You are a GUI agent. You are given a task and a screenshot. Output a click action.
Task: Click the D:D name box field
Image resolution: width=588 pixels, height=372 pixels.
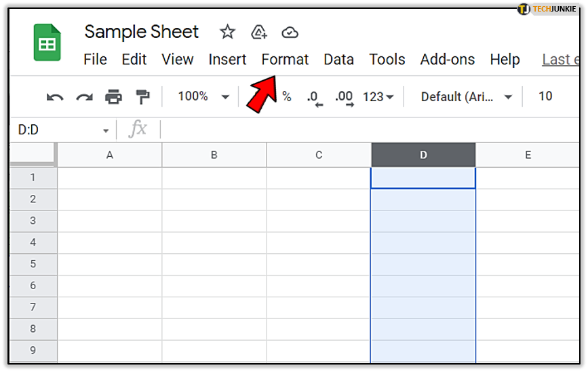coord(63,130)
